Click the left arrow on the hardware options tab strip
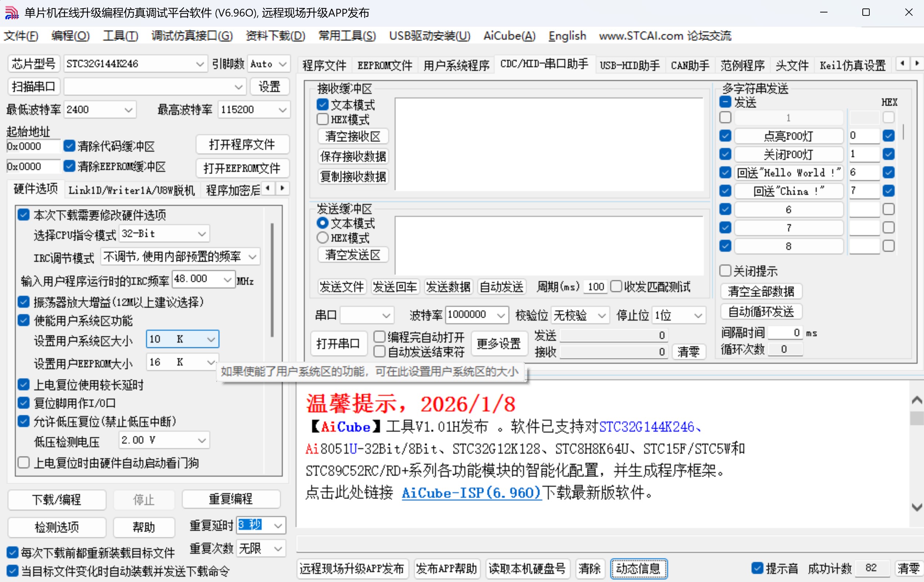Image resolution: width=924 pixels, height=582 pixels. (x=268, y=188)
